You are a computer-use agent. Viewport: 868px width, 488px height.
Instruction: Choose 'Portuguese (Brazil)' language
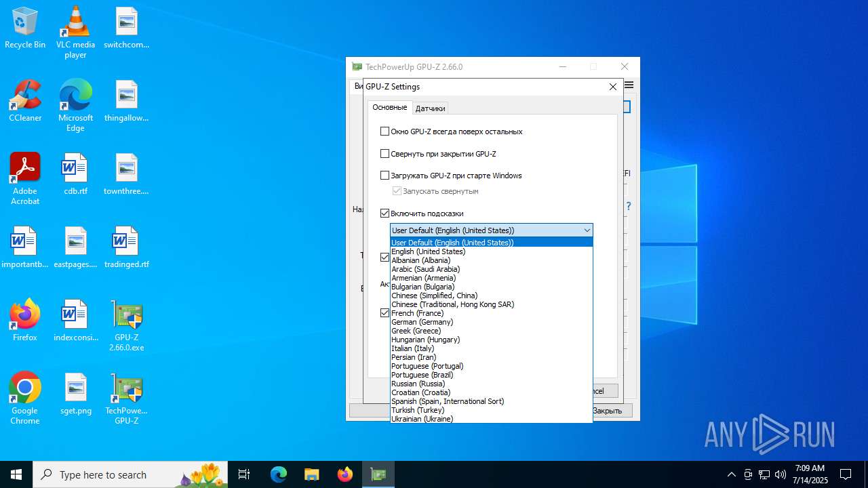pos(492,375)
